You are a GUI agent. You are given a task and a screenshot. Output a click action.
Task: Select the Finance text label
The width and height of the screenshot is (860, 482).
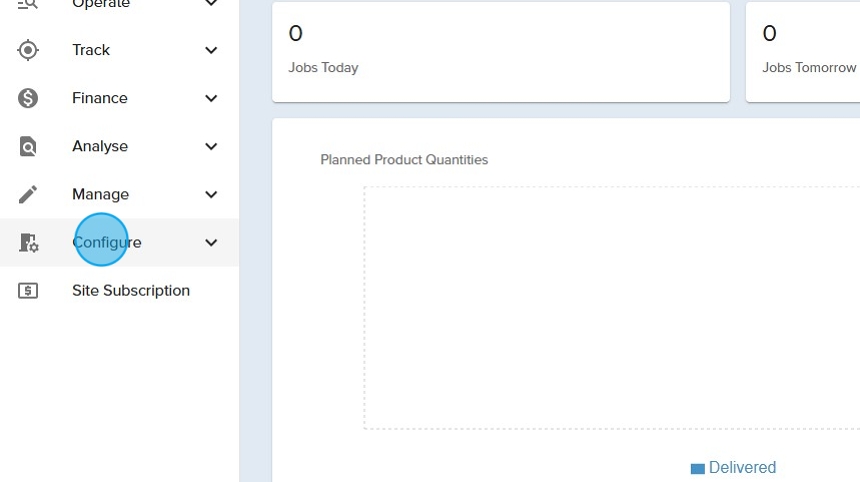tap(100, 98)
